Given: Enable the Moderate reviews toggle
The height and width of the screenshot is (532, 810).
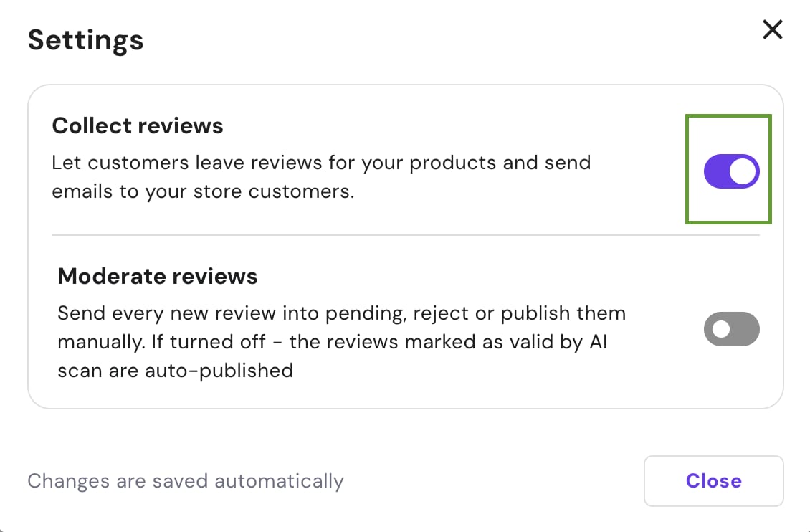Looking at the screenshot, I should tap(731, 329).
